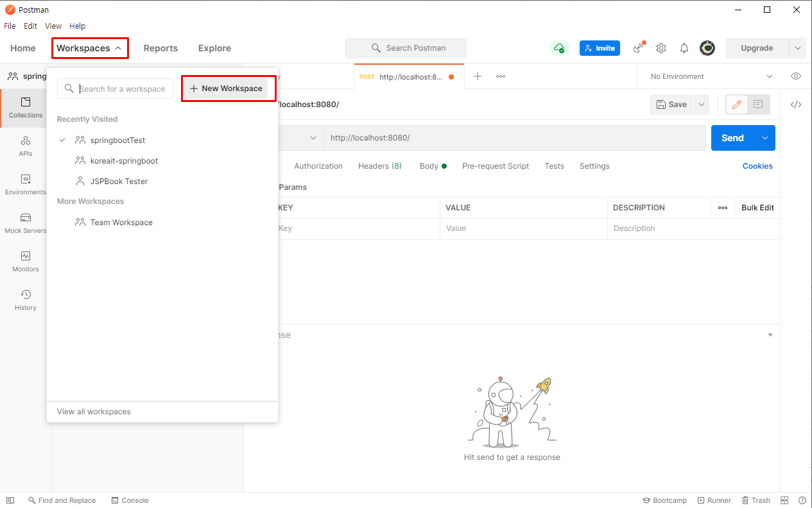Open the Runner in status bar

[714, 500]
